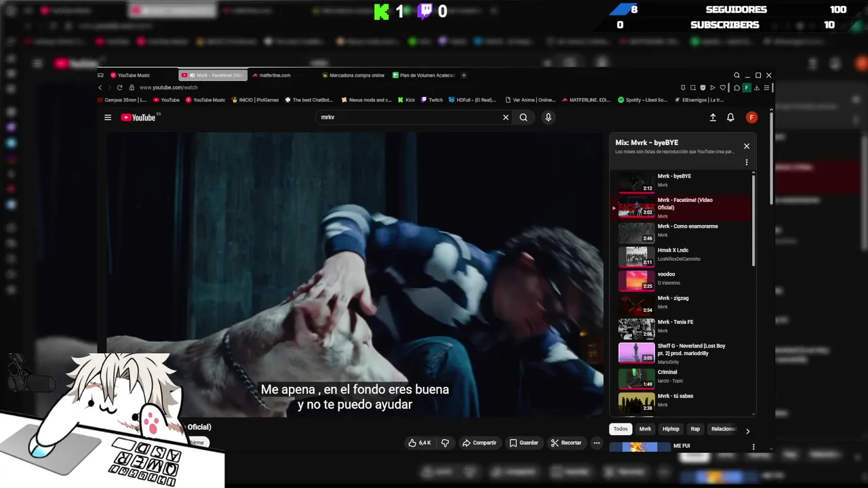Open the browser tab search magnifier
This screenshot has width=868, height=488.
click(736, 75)
